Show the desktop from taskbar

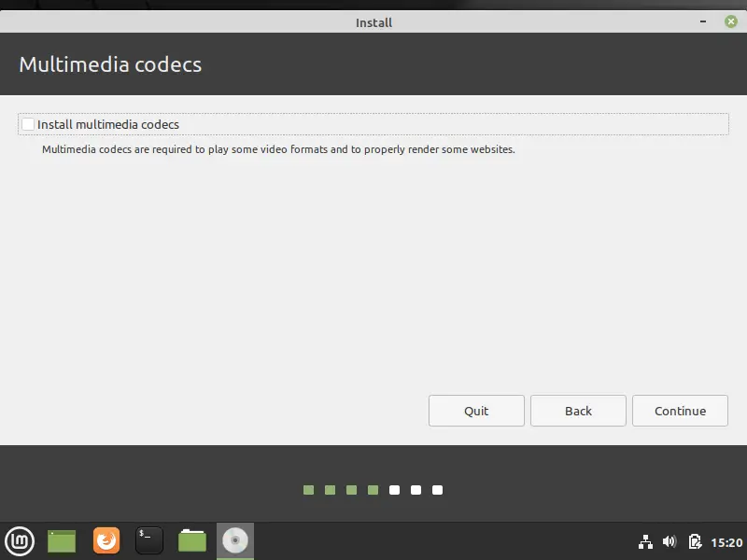point(62,541)
